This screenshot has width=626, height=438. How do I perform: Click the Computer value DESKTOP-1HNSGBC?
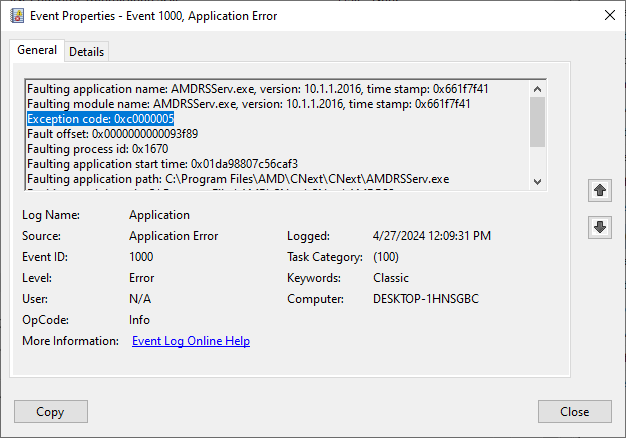[426, 299]
